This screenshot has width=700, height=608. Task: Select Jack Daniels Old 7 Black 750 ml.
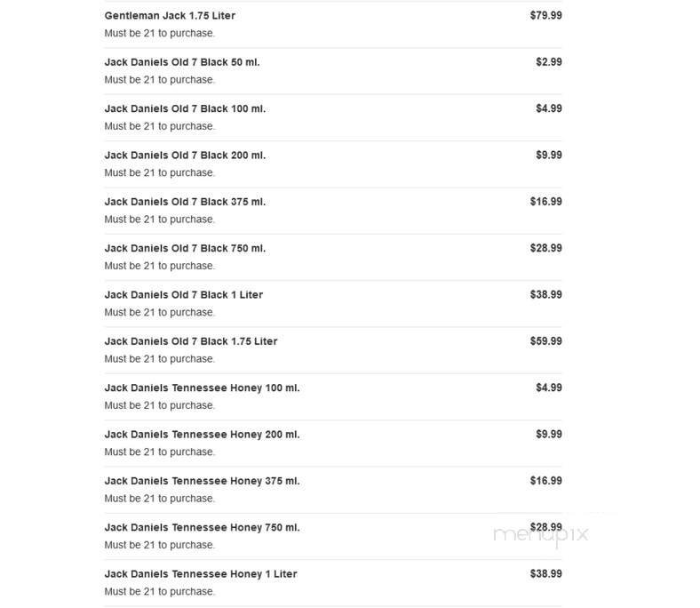click(185, 248)
